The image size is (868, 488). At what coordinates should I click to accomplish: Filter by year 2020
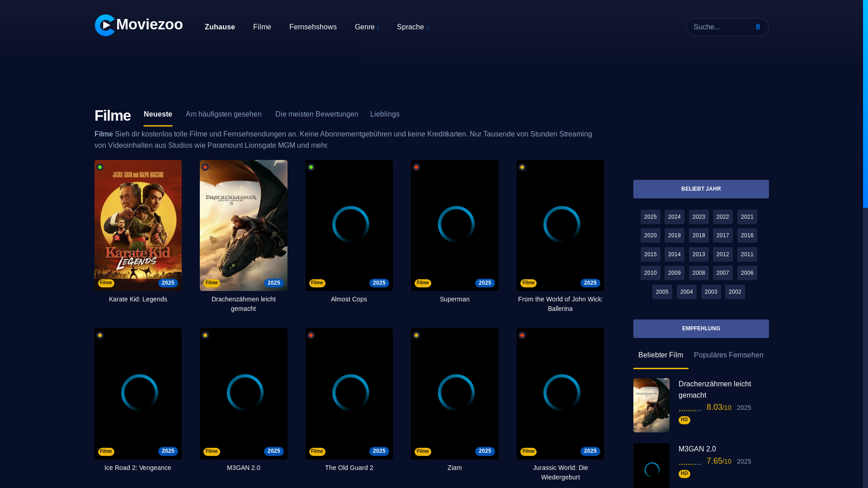[x=650, y=235]
